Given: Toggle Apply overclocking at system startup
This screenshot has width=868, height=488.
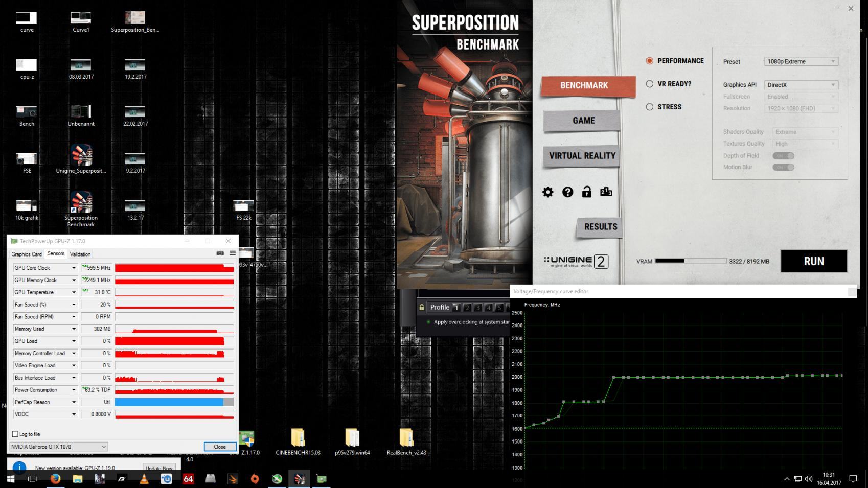Looking at the screenshot, I should (428, 322).
